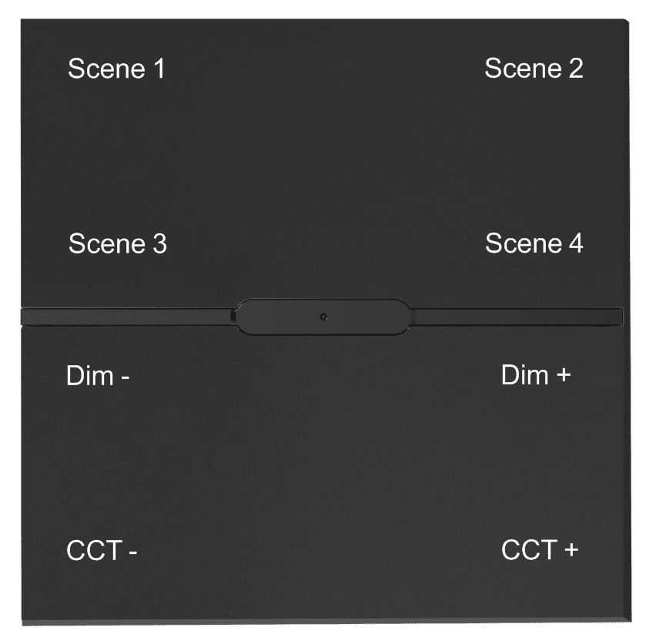The height and width of the screenshot is (644, 656).
Task: Click the plus sign after CCT
Action: point(570,552)
